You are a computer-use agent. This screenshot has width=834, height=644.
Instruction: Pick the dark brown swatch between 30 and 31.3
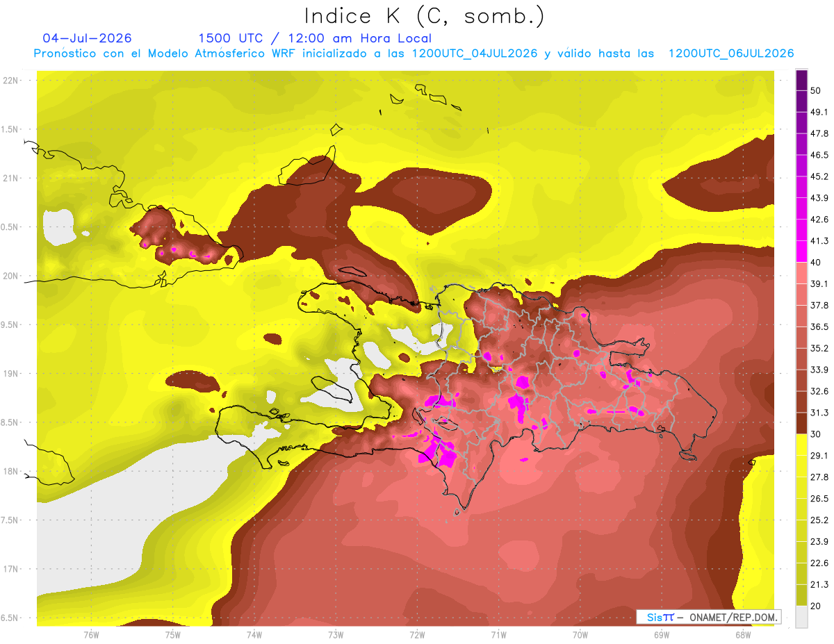801,422
